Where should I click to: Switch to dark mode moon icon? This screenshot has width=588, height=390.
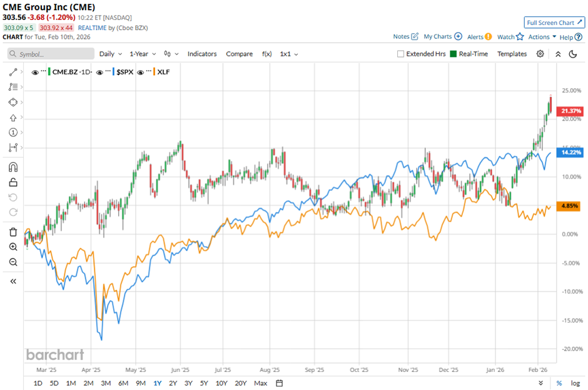pyautogui.click(x=572, y=54)
